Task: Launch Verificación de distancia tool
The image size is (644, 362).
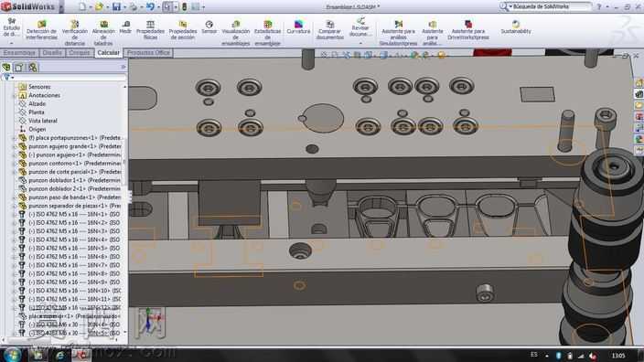Action: click(75, 32)
